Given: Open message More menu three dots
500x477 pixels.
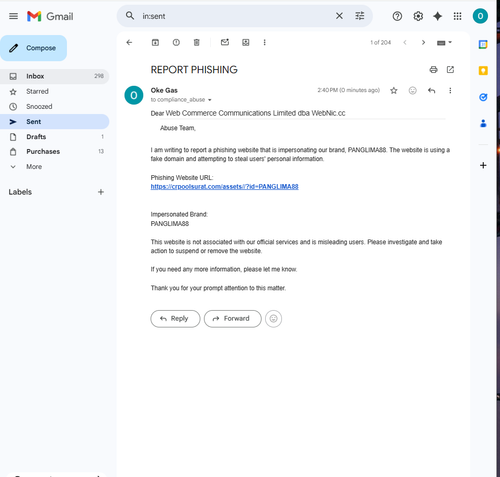Looking at the screenshot, I should (x=450, y=90).
